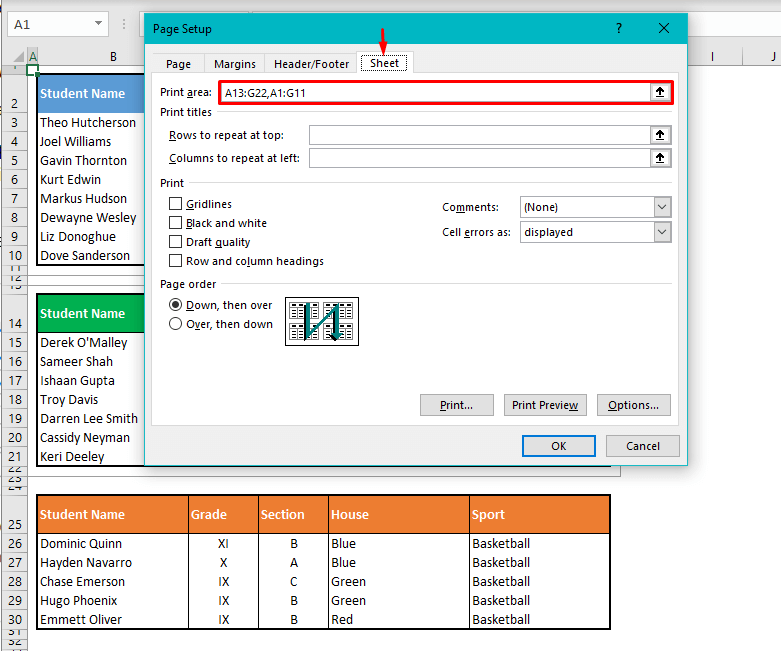Select cell containing Dewayne Wesley
The height and width of the screenshot is (651, 781).
91,218
